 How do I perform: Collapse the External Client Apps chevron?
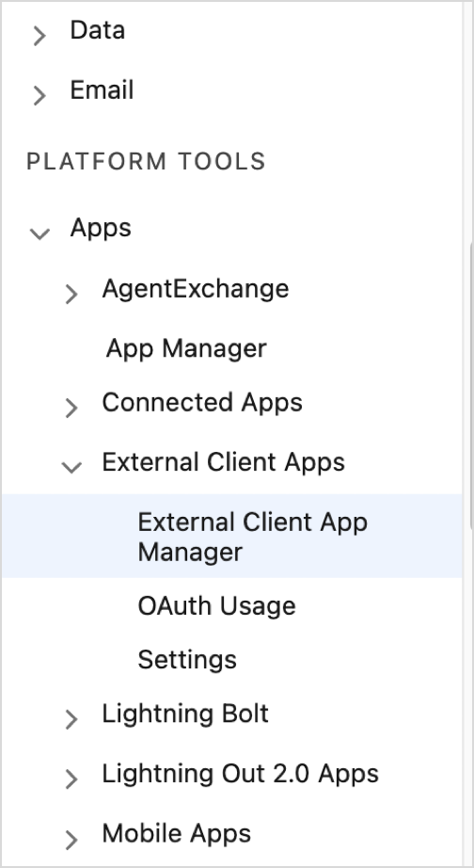pos(71,467)
